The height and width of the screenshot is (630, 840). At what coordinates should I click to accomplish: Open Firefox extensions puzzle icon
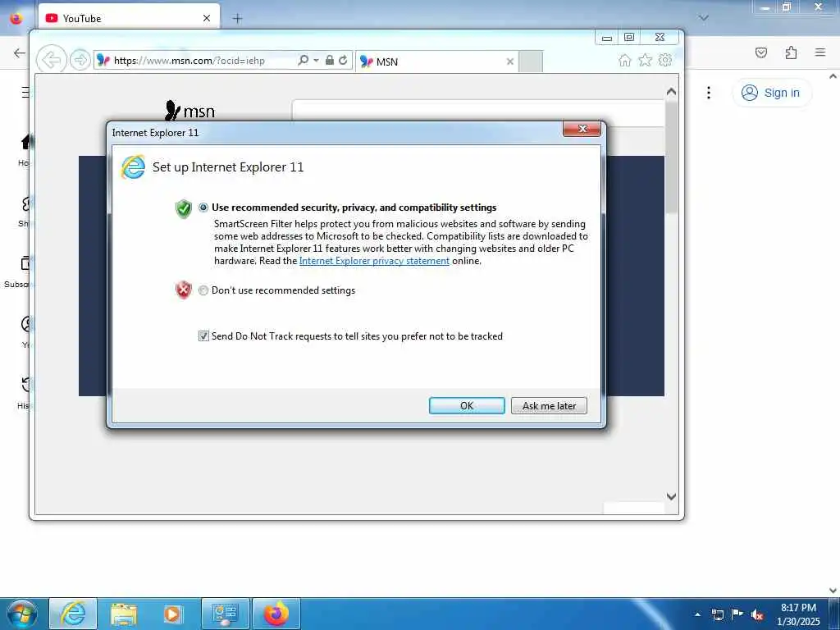point(792,52)
